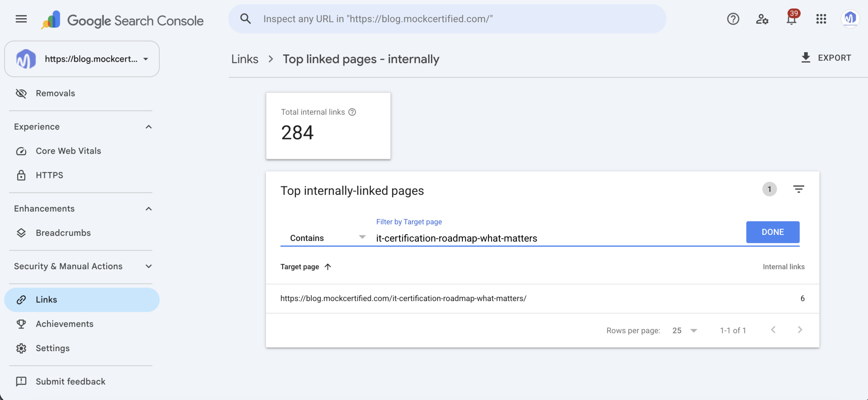Open the hamburger navigation menu
868x400 pixels.
point(21,19)
